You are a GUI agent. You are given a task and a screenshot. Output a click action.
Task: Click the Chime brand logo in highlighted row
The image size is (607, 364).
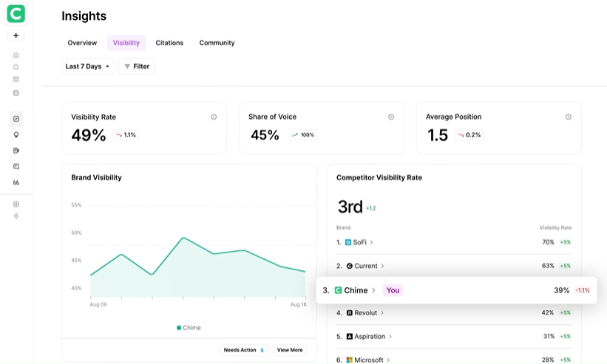click(x=338, y=290)
